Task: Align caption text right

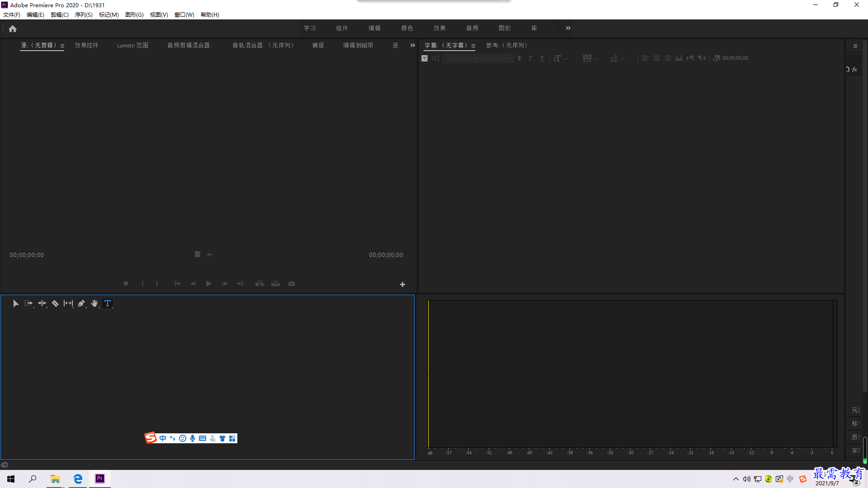Action: click(668, 58)
